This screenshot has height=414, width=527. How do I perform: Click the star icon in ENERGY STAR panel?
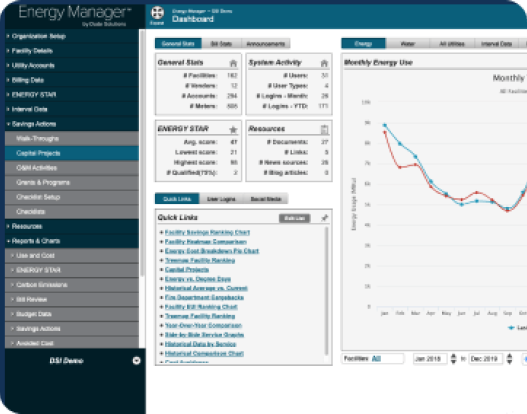point(233,129)
